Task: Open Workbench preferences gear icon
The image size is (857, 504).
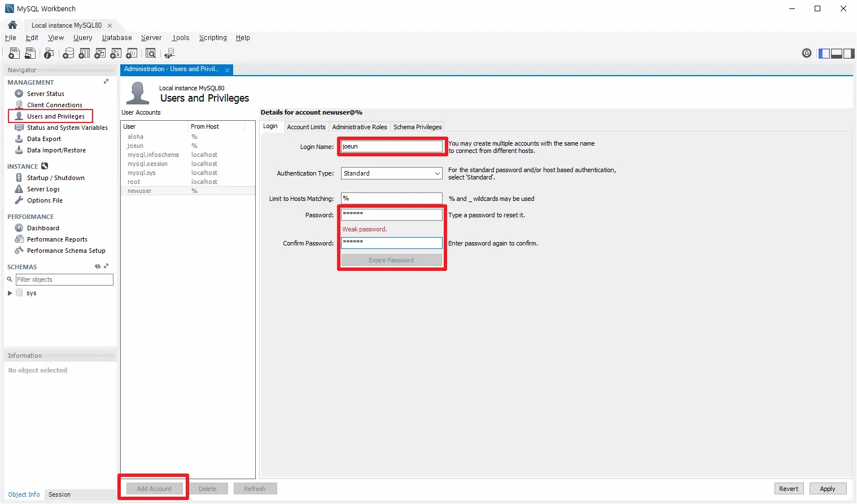Action: (807, 53)
